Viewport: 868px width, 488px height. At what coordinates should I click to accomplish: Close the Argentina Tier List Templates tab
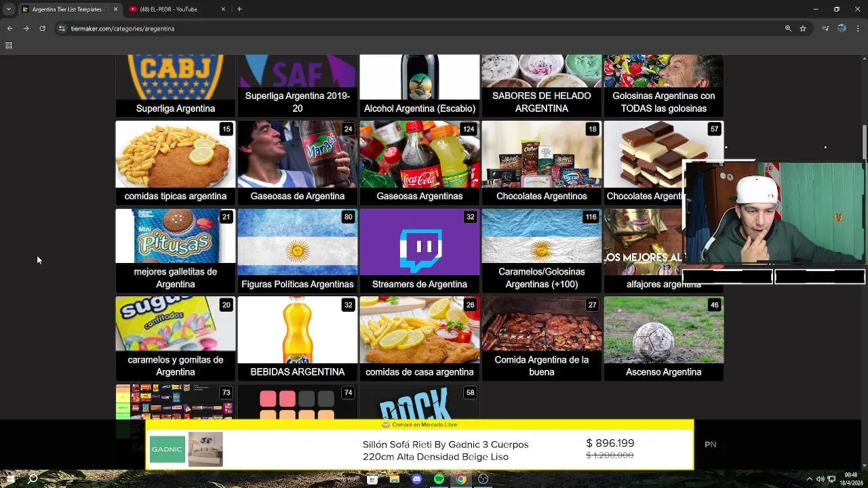click(x=115, y=9)
